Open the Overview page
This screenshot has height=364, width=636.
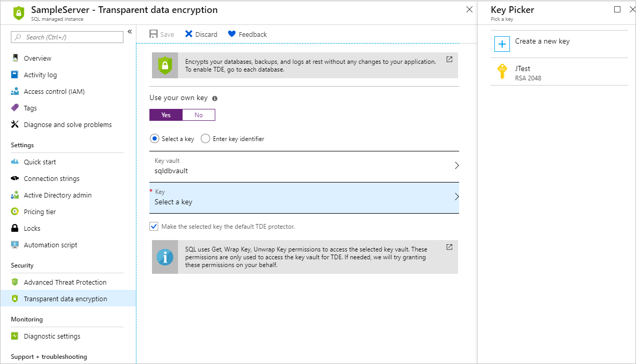point(38,58)
